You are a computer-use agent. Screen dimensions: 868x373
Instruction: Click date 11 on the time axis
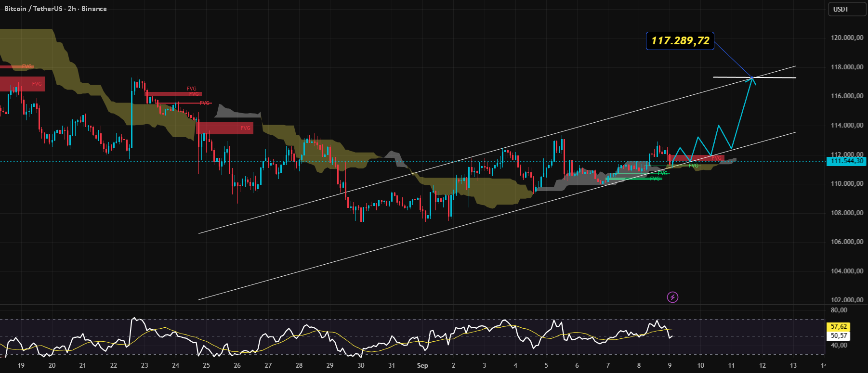[731, 365]
